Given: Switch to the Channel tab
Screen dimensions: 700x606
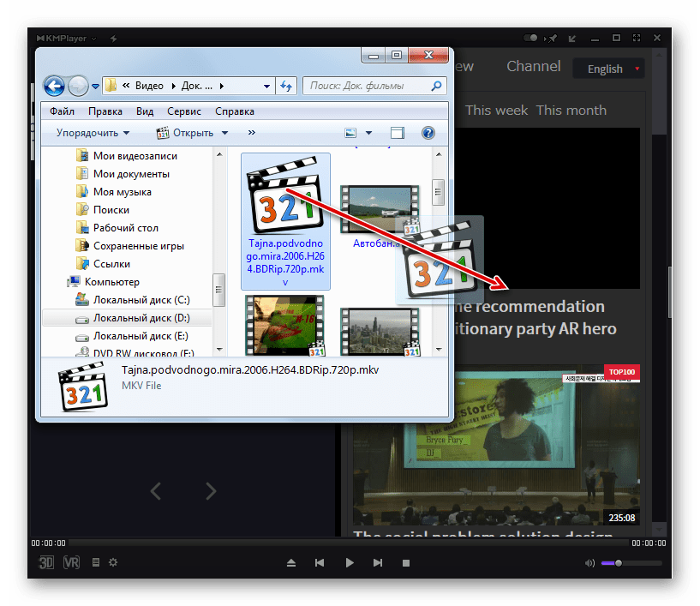Looking at the screenshot, I should tap(533, 66).
